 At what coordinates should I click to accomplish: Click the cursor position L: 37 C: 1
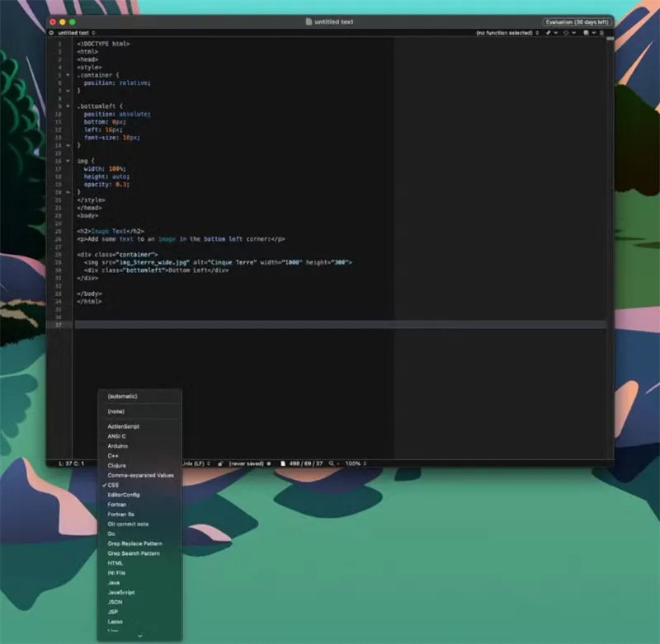tap(71, 463)
